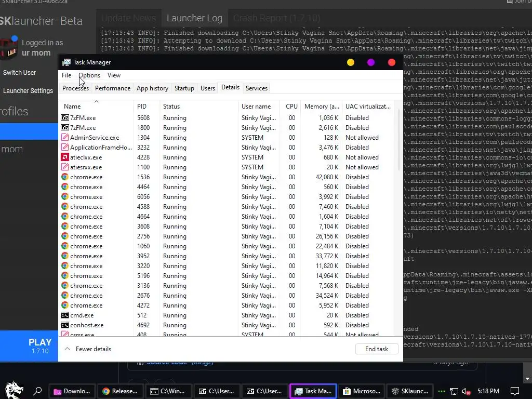The width and height of the screenshot is (532, 399).
Task: Open the View menu in Task Manager
Action: pos(114,75)
